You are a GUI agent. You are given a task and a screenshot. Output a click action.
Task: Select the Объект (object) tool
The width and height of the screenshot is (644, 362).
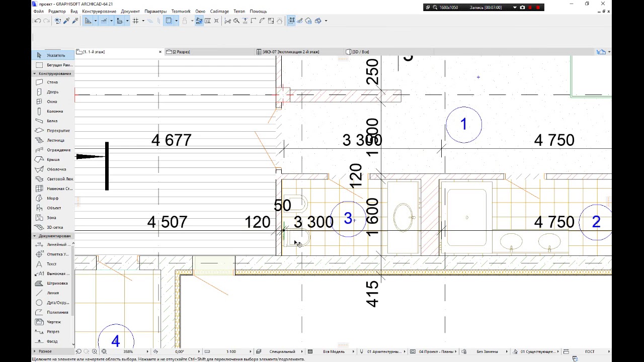tap(53, 208)
